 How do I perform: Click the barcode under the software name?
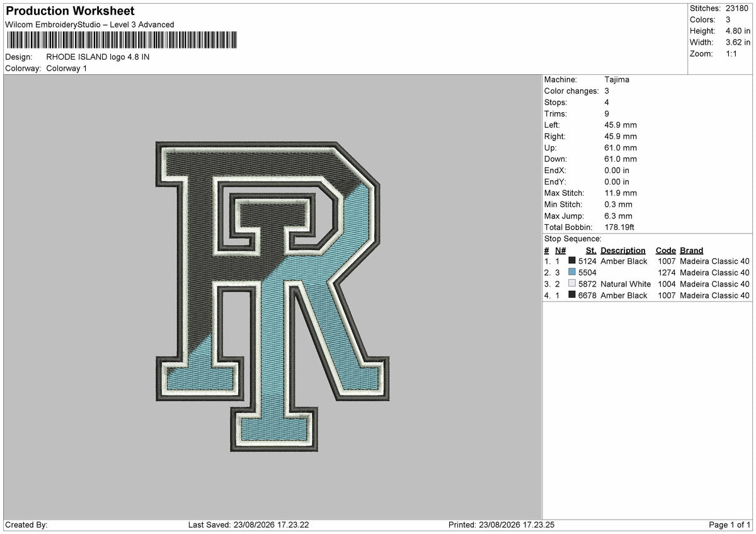(122, 40)
